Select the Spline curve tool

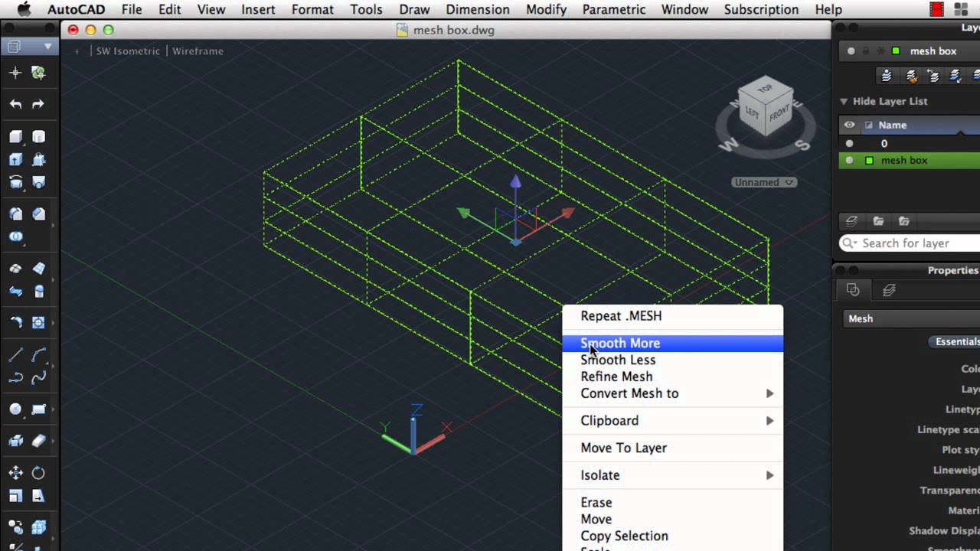coord(38,377)
